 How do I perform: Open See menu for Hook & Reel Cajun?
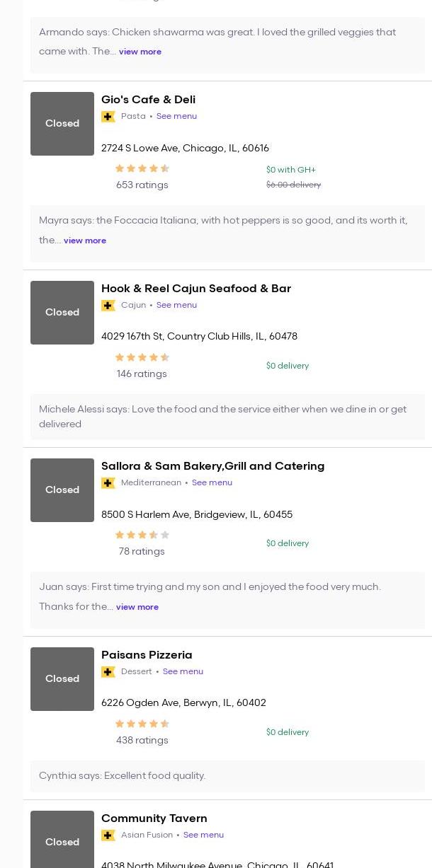176,305
